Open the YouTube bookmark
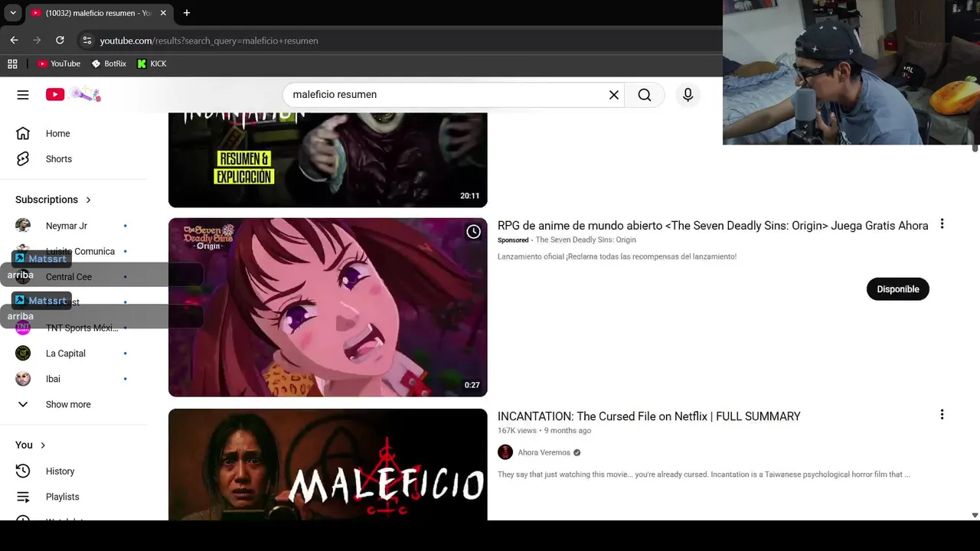The image size is (980, 551). tap(59, 64)
